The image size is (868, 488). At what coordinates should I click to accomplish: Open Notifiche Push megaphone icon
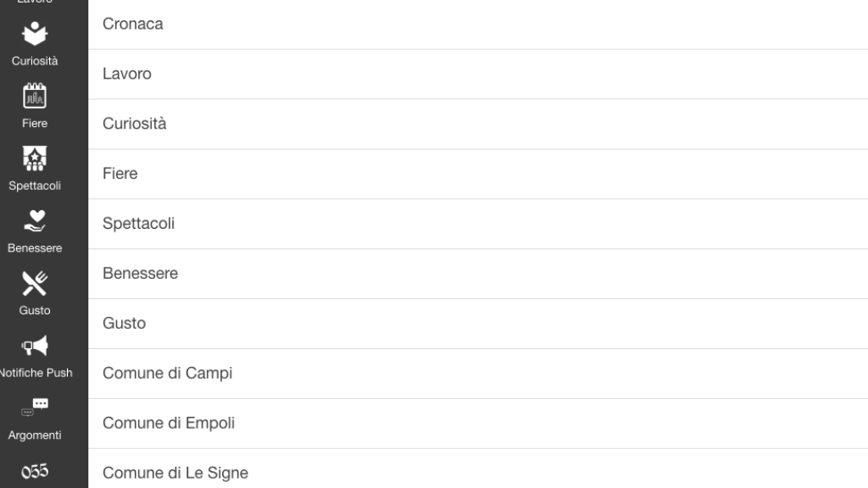point(34,346)
